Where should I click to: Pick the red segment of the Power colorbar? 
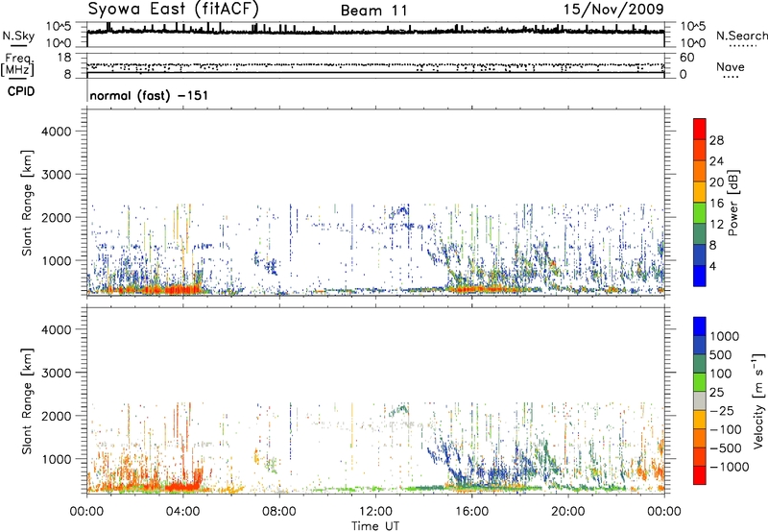pos(700,129)
